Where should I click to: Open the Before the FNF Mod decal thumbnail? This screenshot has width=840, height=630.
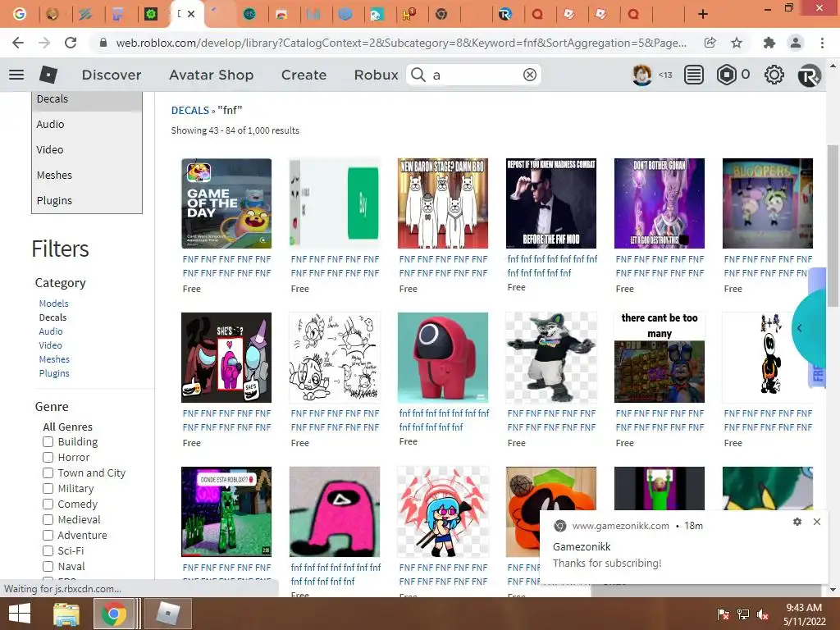[x=550, y=203]
